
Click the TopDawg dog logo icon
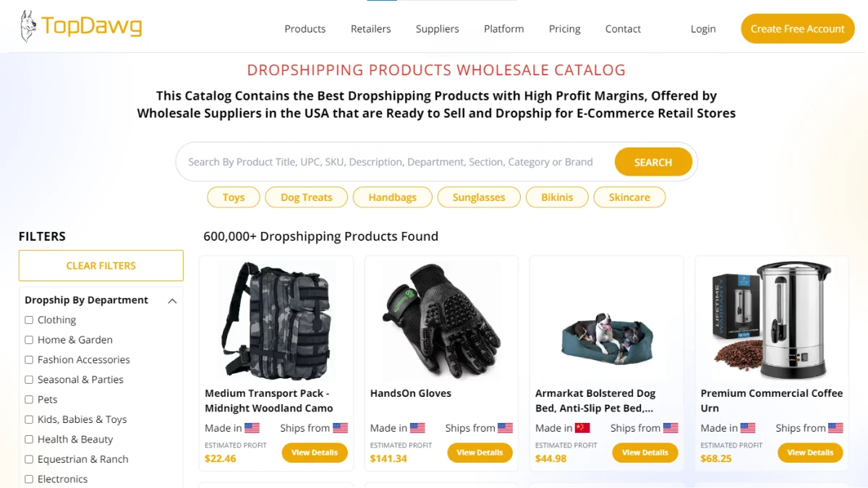[28, 27]
